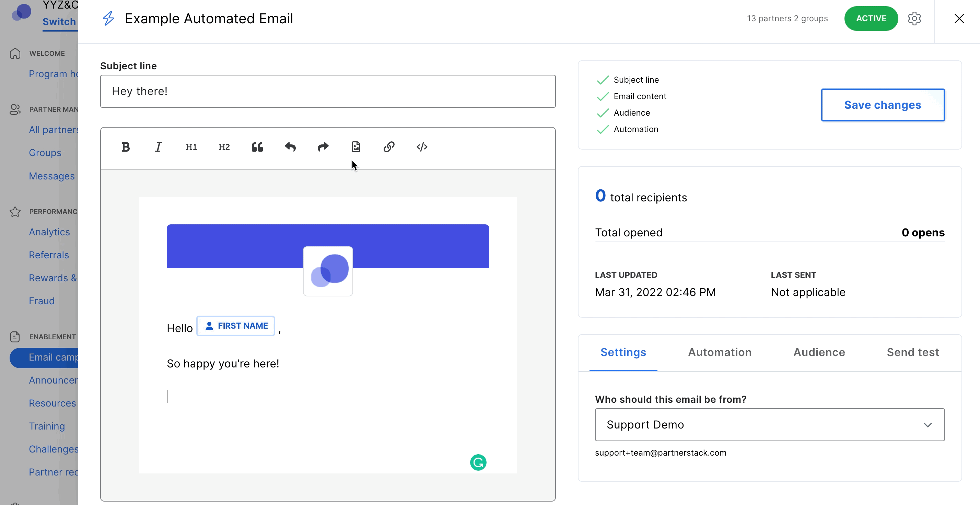Open campaign settings via the gear icon

coord(914,19)
